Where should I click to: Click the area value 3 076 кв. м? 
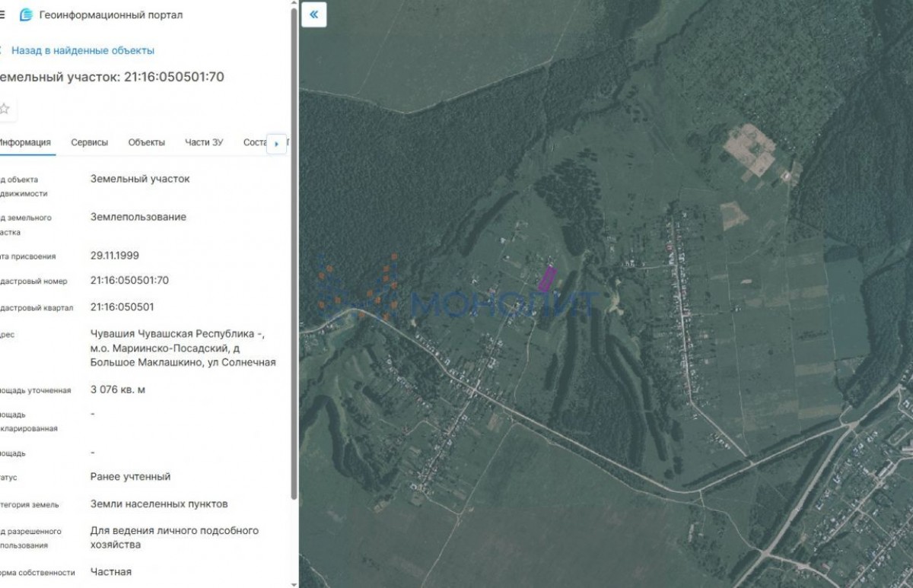tap(117, 389)
